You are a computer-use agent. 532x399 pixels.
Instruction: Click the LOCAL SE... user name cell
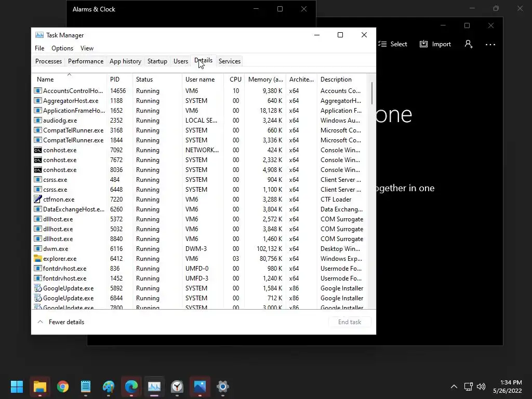point(201,121)
